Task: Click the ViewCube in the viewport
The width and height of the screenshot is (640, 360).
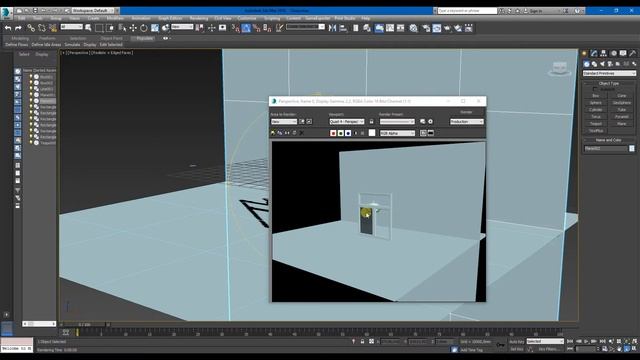Action: pos(560,69)
